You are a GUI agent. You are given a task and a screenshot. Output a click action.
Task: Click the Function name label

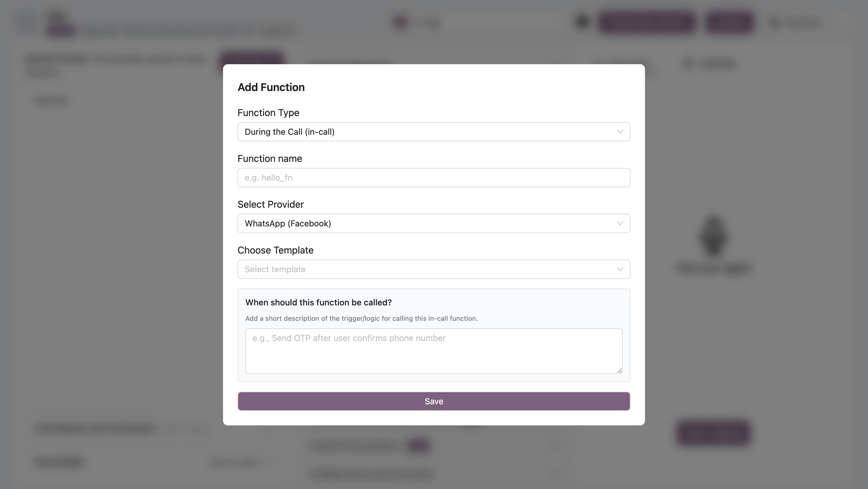point(269,159)
